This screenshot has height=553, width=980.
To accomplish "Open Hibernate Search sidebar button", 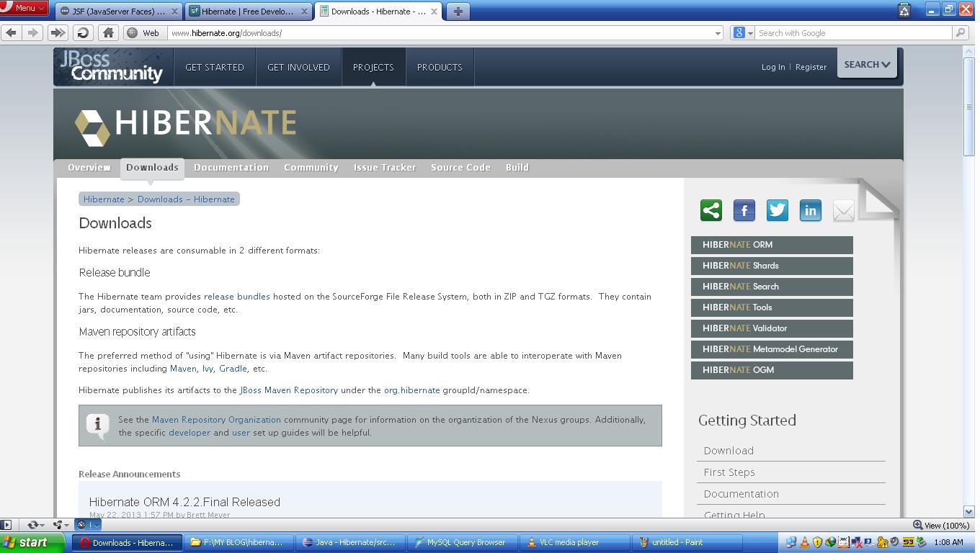I will pos(772,287).
